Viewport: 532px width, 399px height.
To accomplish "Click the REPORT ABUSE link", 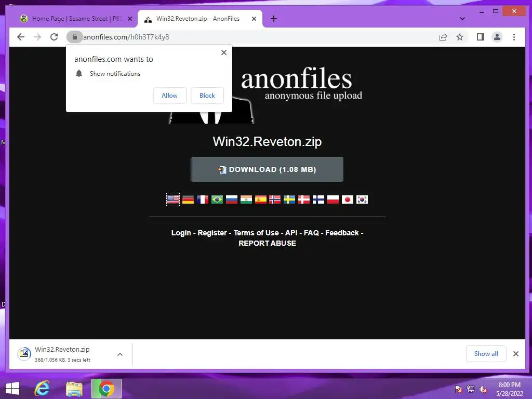I will [x=268, y=243].
